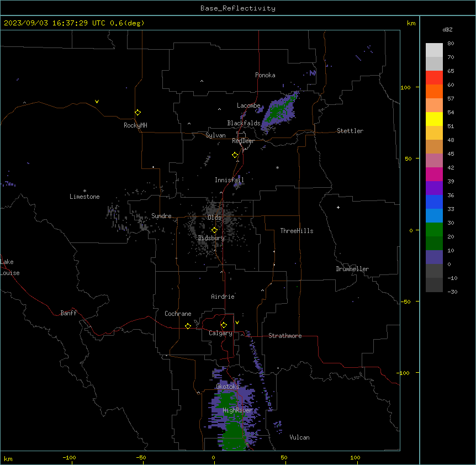The height and width of the screenshot is (465, 476).
Task: Click the Okotoks town label
Action: (x=228, y=387)
